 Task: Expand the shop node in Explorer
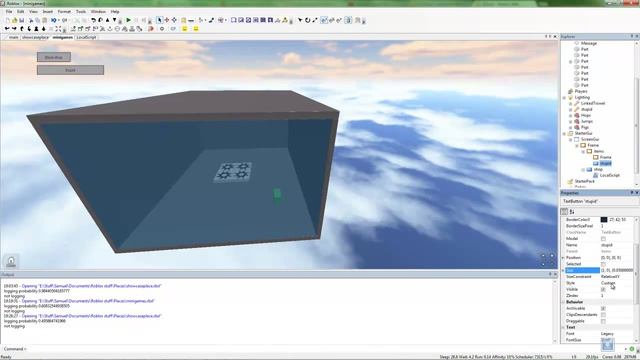point(583,169)
